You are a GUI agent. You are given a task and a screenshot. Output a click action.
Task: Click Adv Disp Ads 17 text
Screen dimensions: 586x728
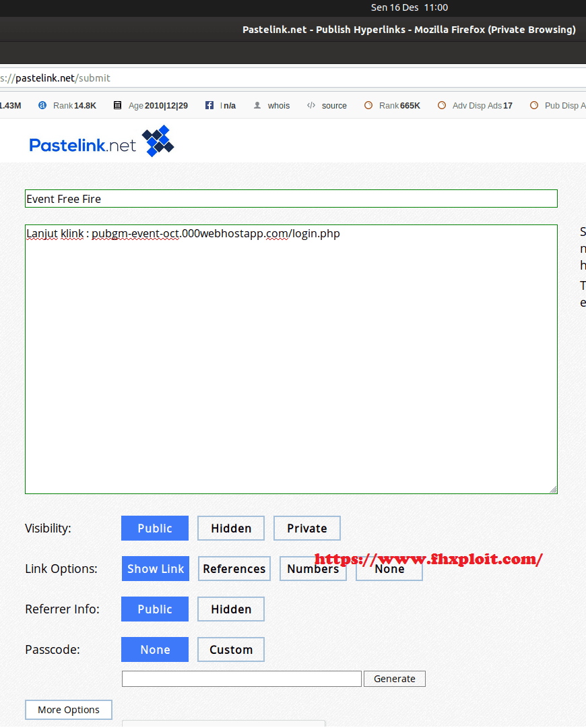coord(482,106)
